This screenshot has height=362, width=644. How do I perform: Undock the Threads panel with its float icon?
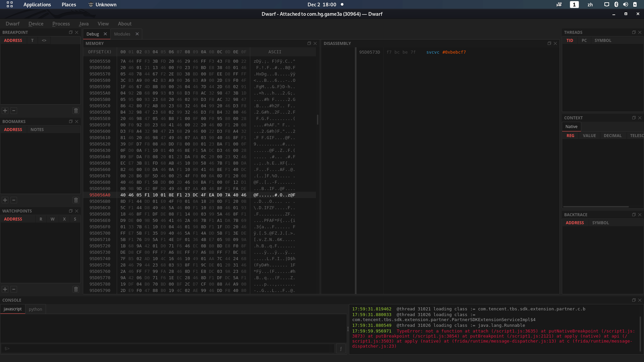(634, 32)
